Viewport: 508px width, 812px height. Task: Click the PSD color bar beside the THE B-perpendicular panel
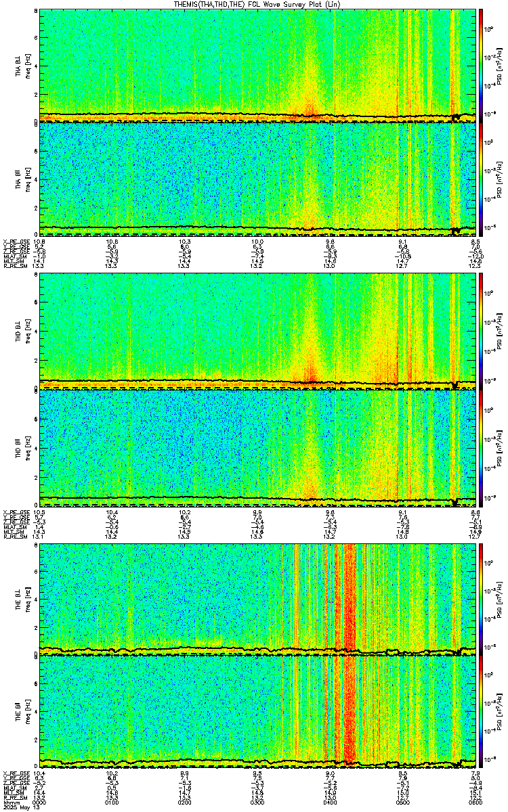pyautogui.click(x=481, y=599)
